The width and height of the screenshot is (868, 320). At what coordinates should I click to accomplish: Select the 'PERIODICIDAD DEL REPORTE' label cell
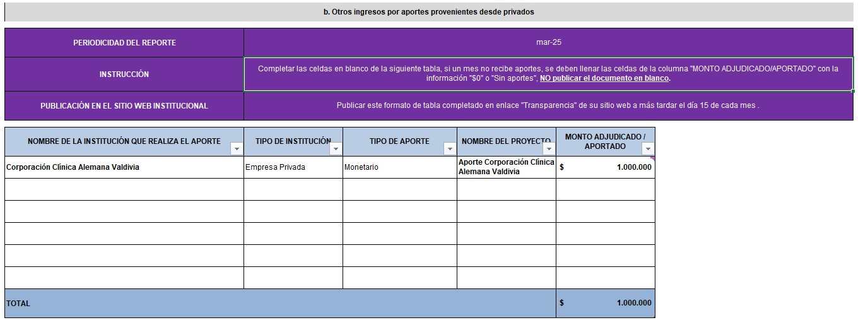point(124,43)
